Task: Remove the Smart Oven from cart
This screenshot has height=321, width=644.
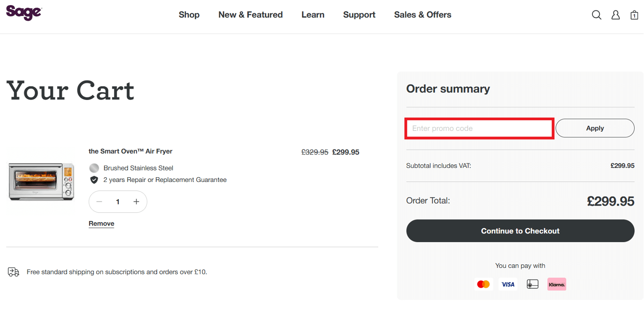Action: pyautogui.click(x=101, y=223)
